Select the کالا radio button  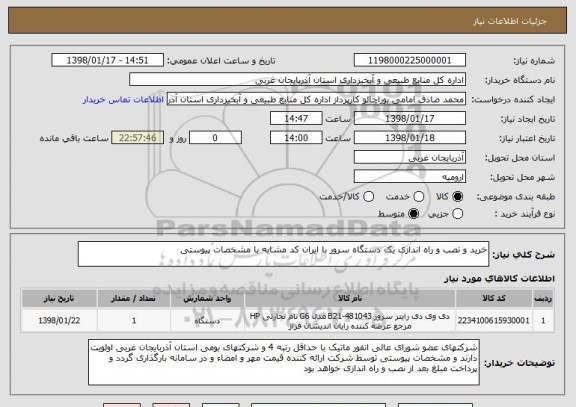[x=458, y=197]
